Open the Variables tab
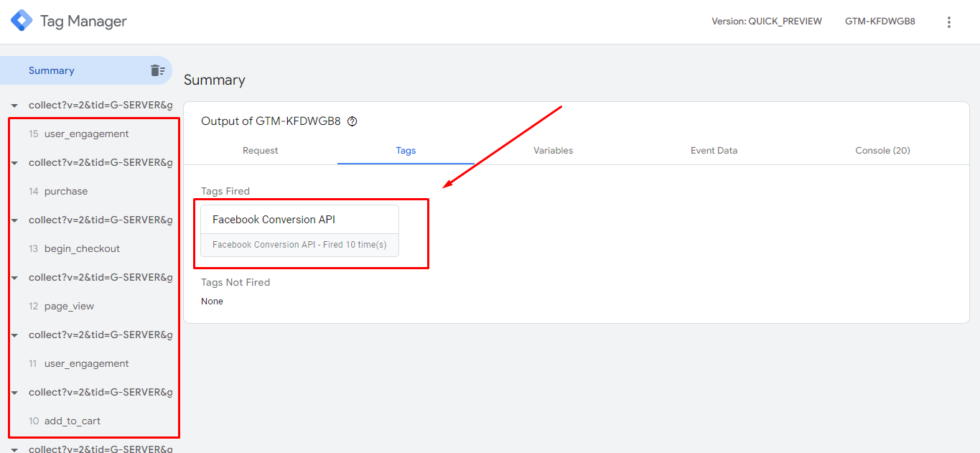The image size is (980, 453). pyautogui.click(x=553, y=151)
